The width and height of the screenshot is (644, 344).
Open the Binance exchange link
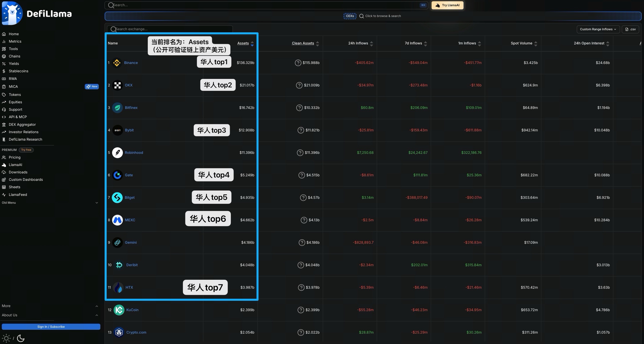[x=131, y=63]
